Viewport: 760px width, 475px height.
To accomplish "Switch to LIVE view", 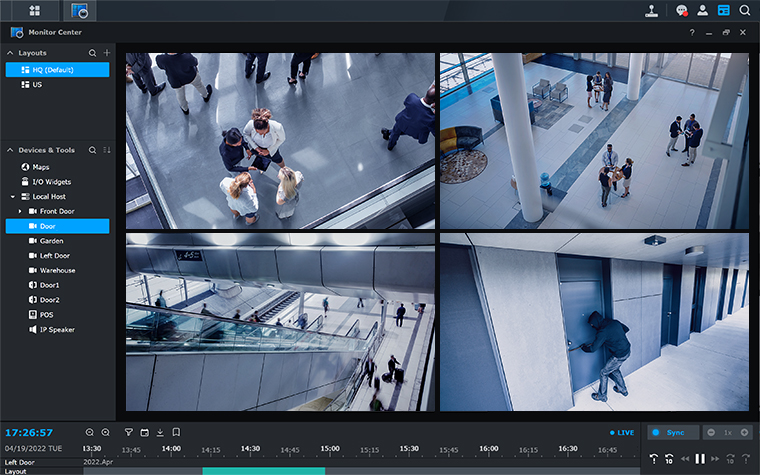I will [622, 432].
